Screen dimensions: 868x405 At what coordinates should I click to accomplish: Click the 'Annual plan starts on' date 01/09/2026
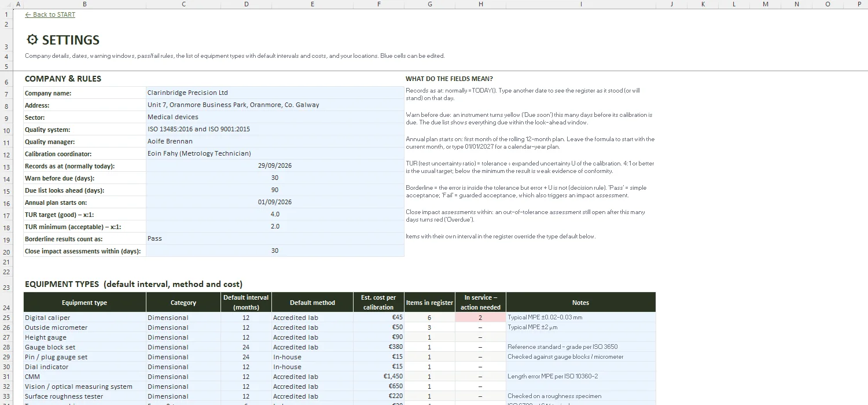(x=275, y=202)
